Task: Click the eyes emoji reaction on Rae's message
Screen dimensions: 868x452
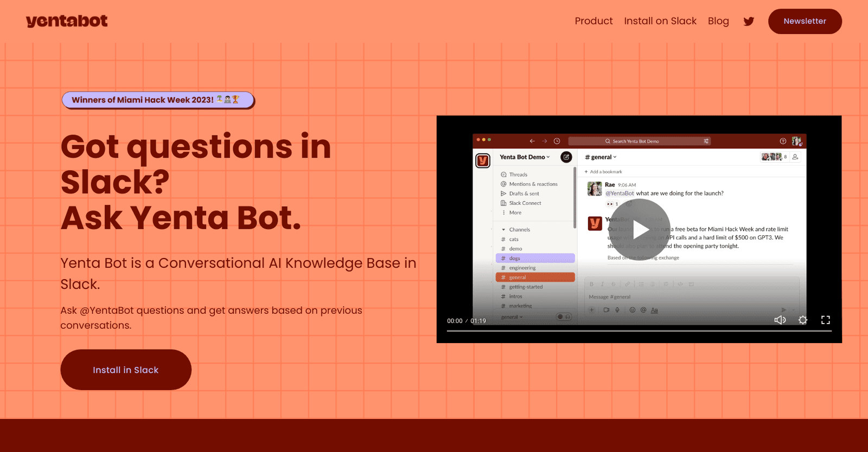Action: [x=612, y=204]
